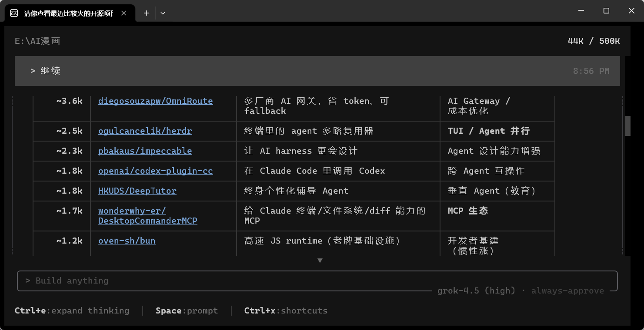Click the 跨 Agent 互操作 category cell
644x330 pixels.
[486, 171]
